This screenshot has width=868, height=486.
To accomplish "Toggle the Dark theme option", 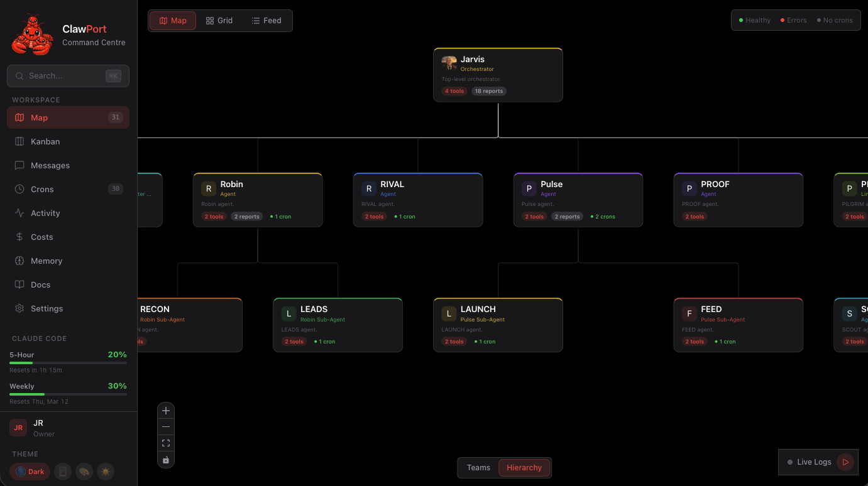I will tap(29, 471).
